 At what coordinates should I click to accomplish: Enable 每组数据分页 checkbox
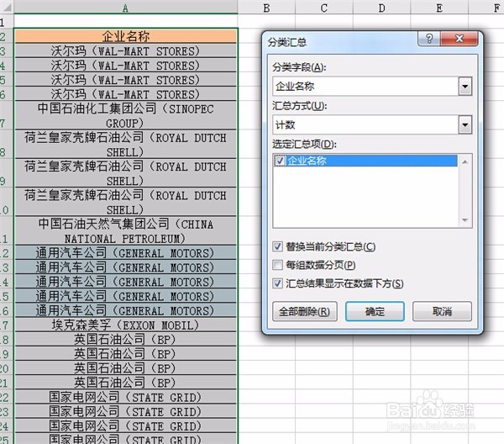(277, 265)
